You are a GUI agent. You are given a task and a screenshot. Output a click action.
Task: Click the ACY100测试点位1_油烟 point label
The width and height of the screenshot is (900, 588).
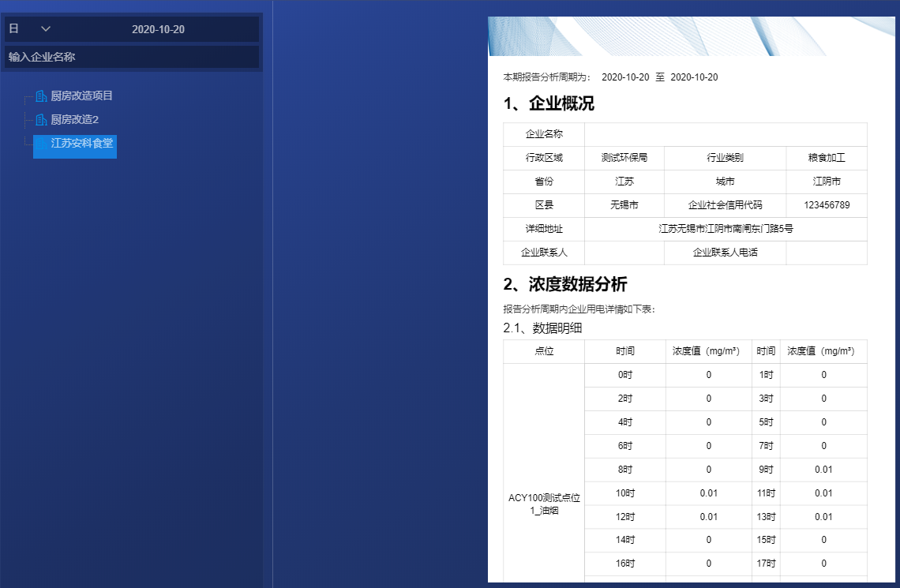click(x=544, y=505)
